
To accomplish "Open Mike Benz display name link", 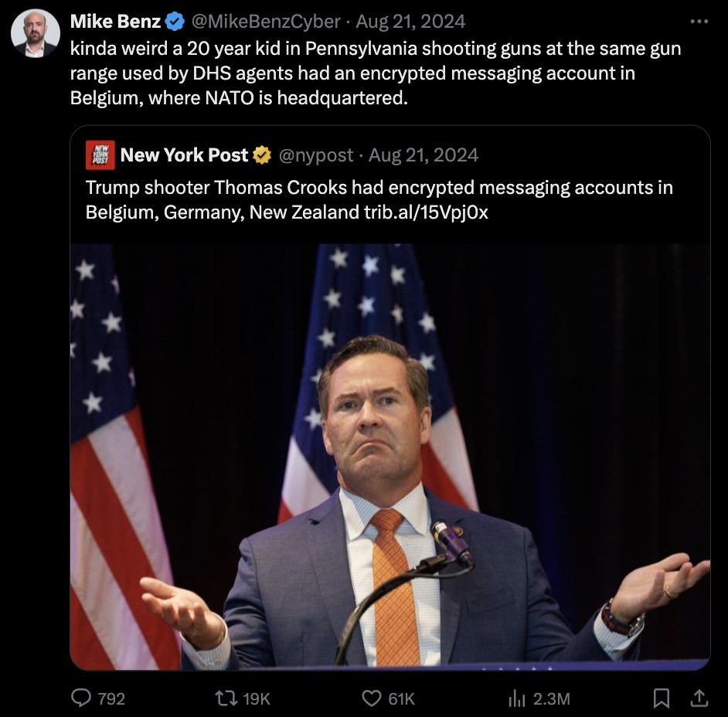I will (x=115, y=22).
